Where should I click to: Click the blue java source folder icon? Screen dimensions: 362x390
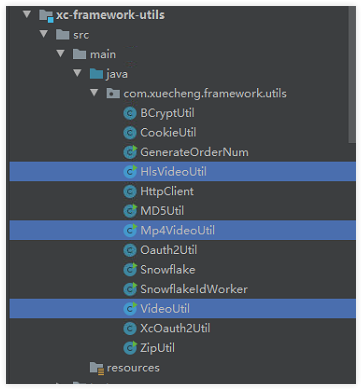96,74
